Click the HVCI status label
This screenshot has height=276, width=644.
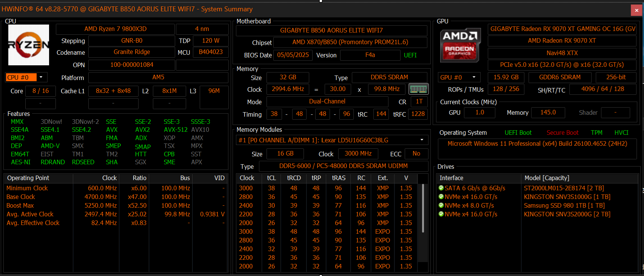coord(621,133)
